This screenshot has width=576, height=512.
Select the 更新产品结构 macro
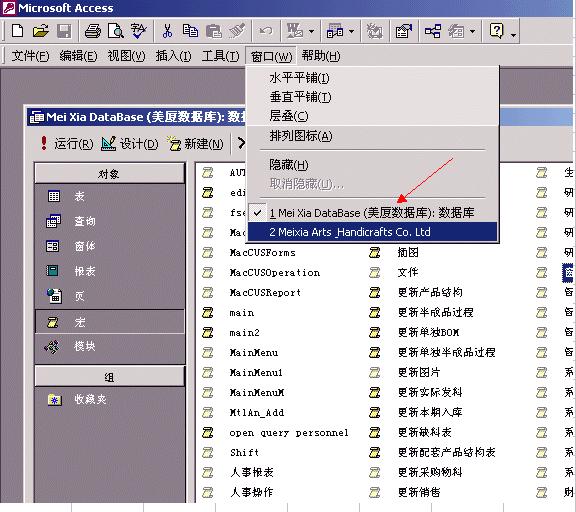[430, 292]
